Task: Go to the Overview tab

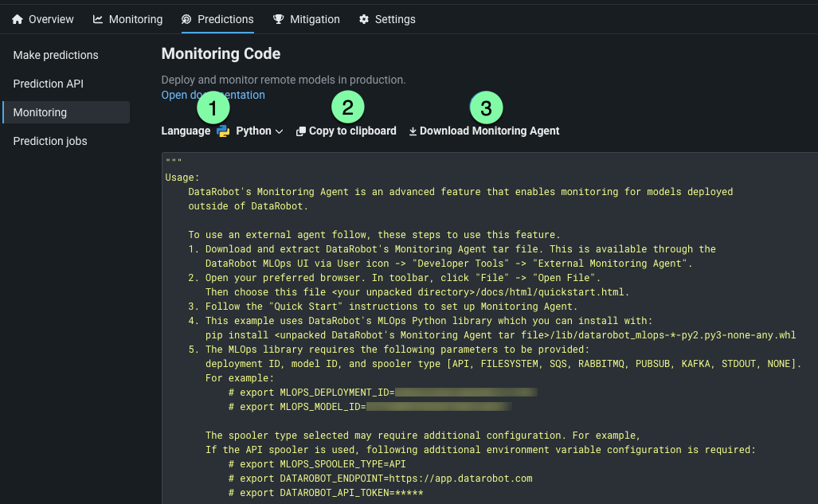Action: pyautogui.click(x=51, y=19)
